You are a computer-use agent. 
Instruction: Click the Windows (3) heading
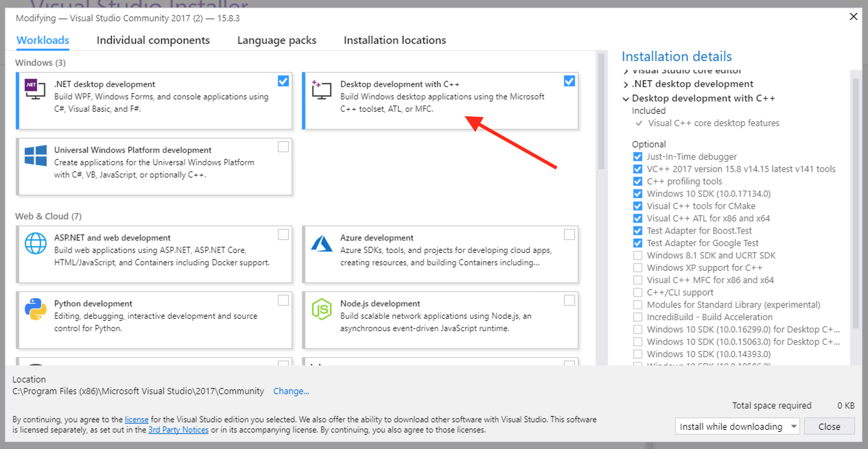[40, 63]
